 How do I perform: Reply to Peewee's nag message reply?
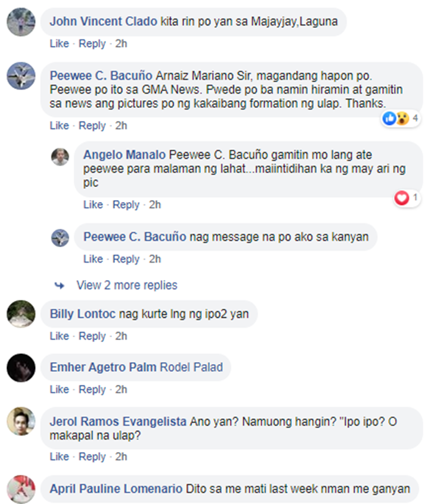pyautogui.click(x=126, y=259)
